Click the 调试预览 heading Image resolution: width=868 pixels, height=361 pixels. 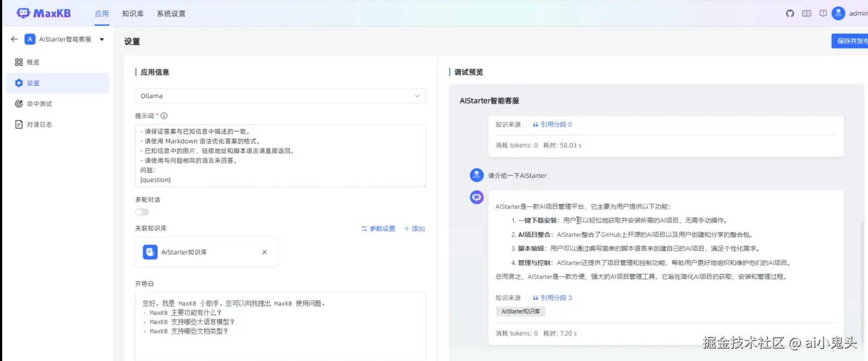coord(469,72)
